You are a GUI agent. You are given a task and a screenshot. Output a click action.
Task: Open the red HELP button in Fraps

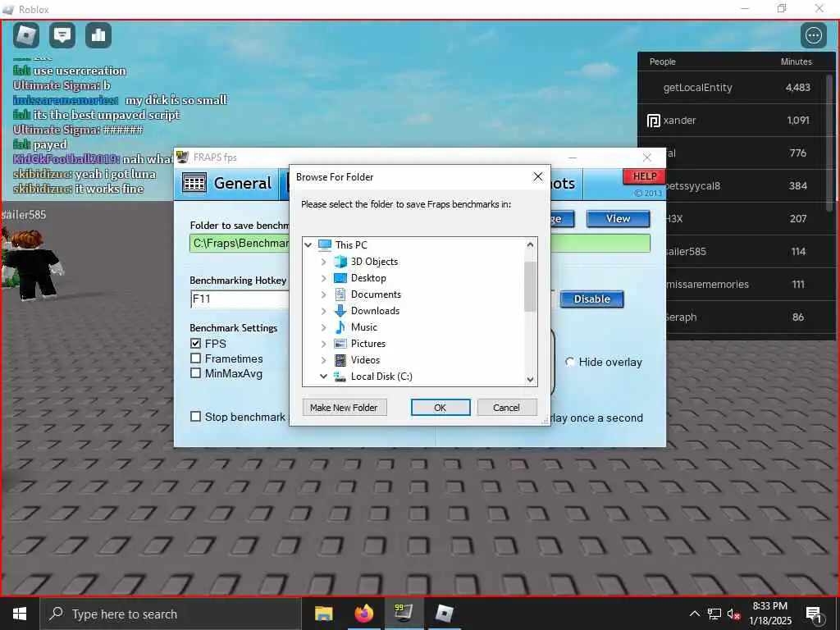click(645, 176)
